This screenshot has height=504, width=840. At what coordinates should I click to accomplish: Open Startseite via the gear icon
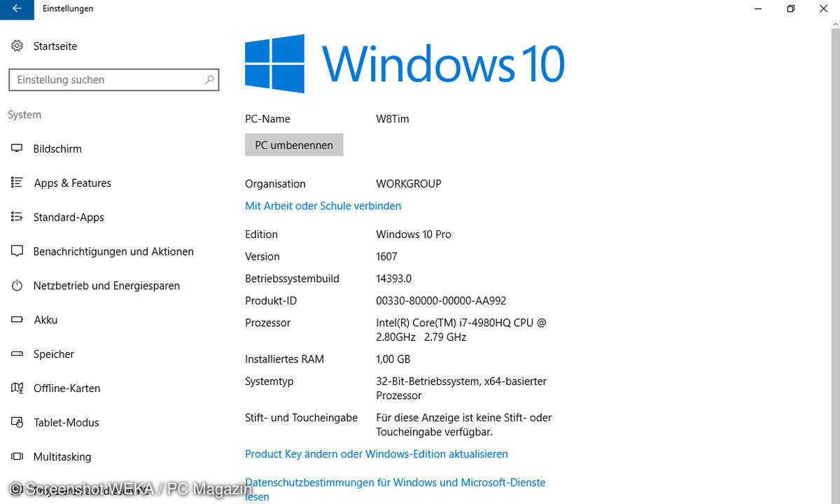tap(17, 46)
